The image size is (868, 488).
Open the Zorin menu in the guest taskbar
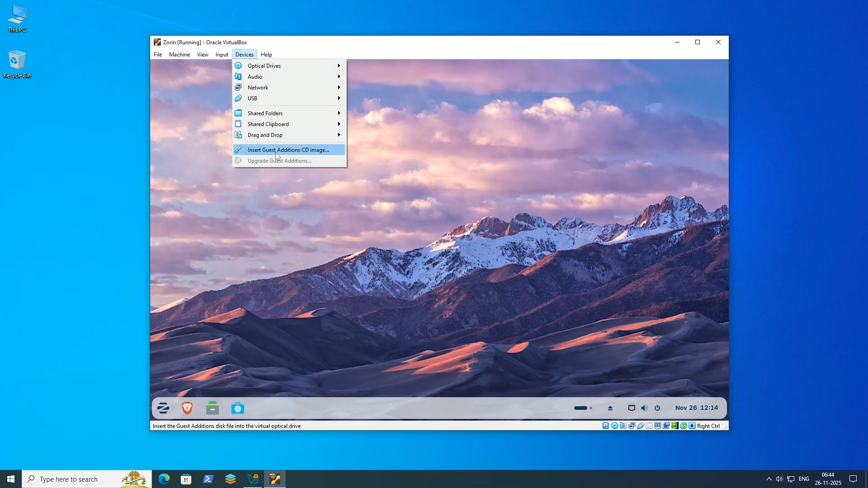(x=163, y=408)
